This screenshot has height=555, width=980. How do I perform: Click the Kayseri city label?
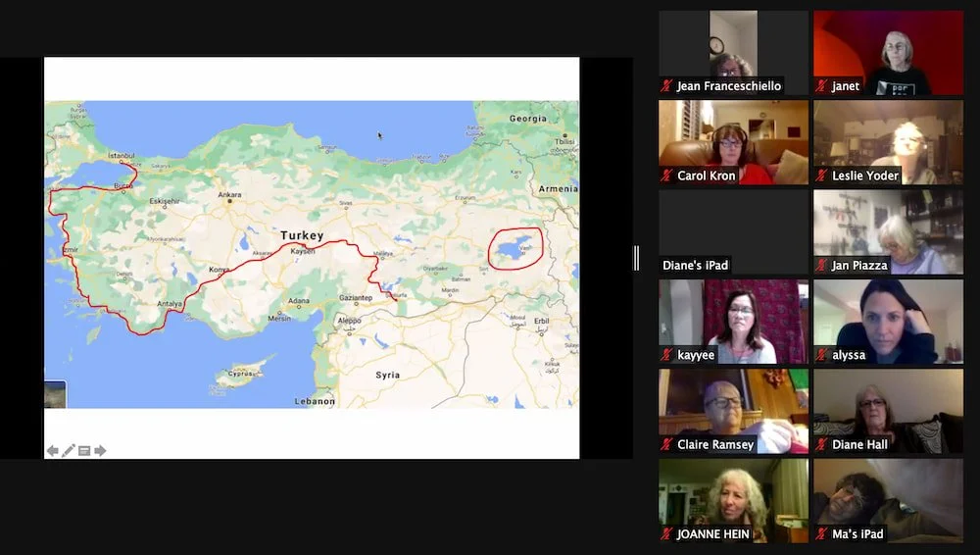[x=303, y=251]
